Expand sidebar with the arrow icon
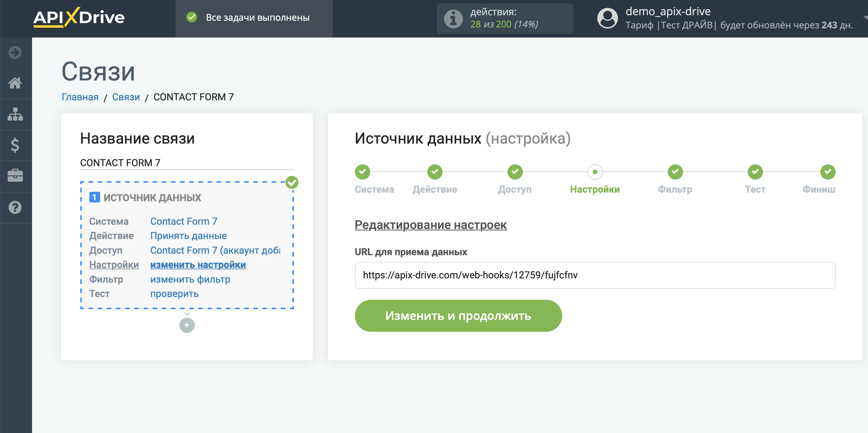 [15, 52]
